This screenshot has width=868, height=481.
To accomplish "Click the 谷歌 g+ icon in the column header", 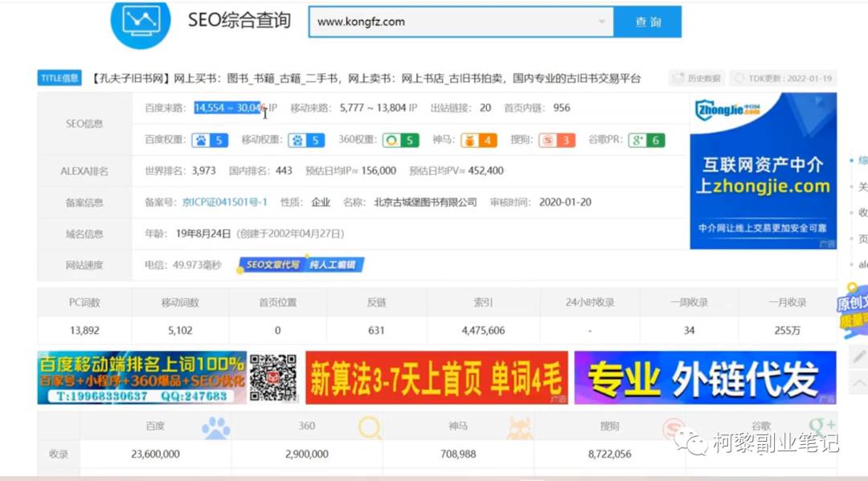I will point(822,426).
